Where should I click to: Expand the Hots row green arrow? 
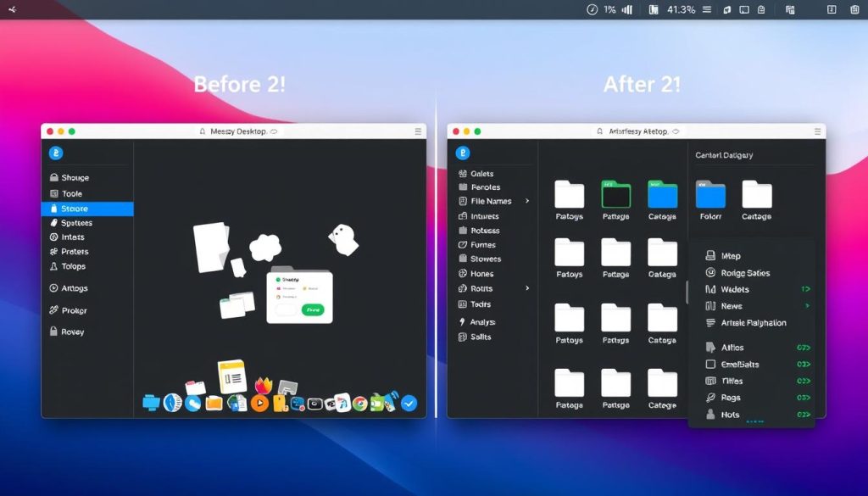click(804, 414)
